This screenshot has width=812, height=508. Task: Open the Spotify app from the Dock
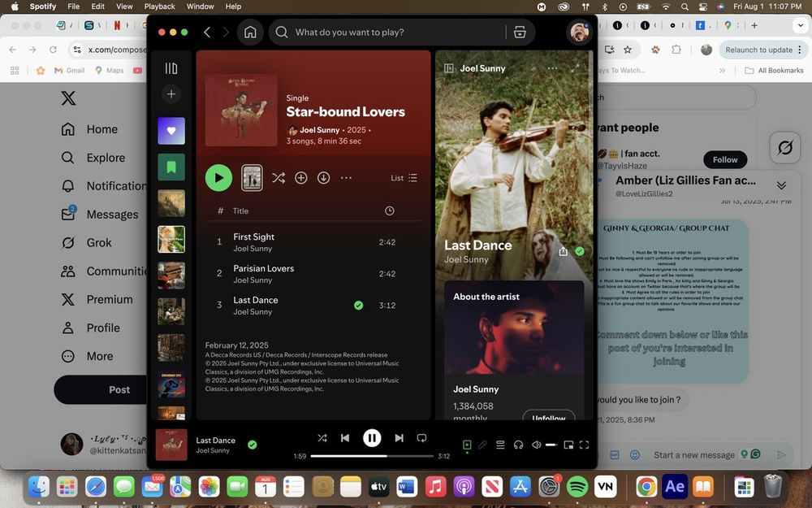coord(577,487)
